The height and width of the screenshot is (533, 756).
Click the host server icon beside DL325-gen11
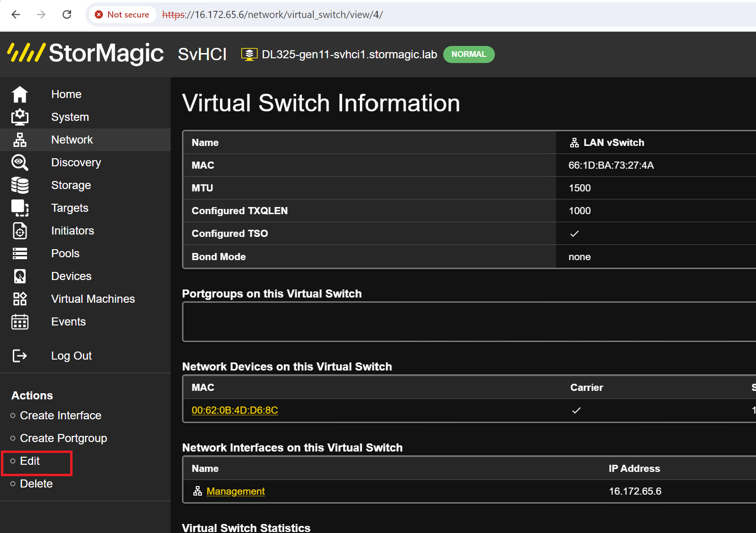(x=249, y=54)
